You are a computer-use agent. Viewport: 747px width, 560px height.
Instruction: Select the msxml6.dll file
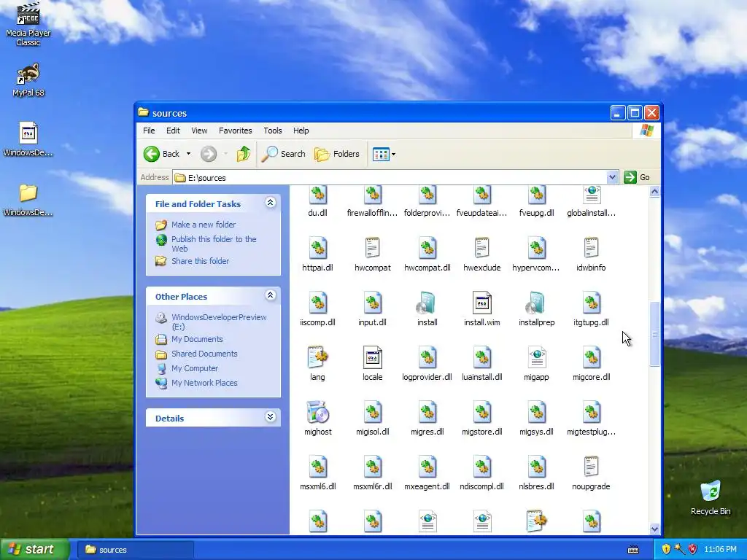[x=318, y=473]
